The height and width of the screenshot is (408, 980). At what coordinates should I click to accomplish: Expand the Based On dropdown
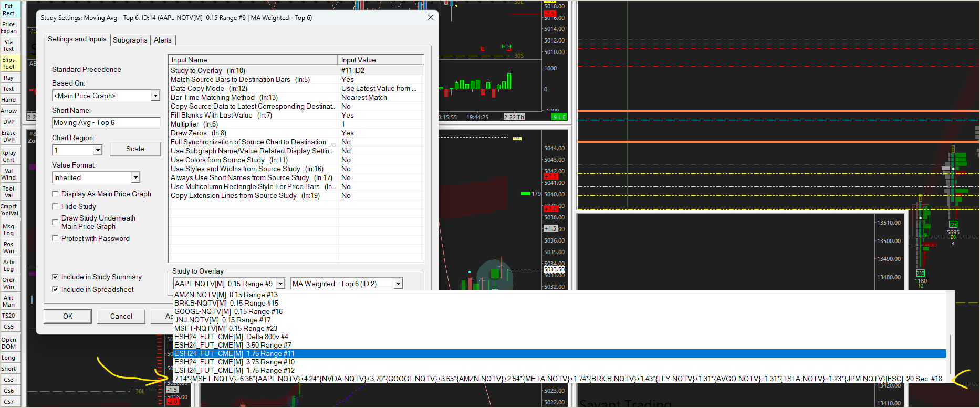coord(155,96)
